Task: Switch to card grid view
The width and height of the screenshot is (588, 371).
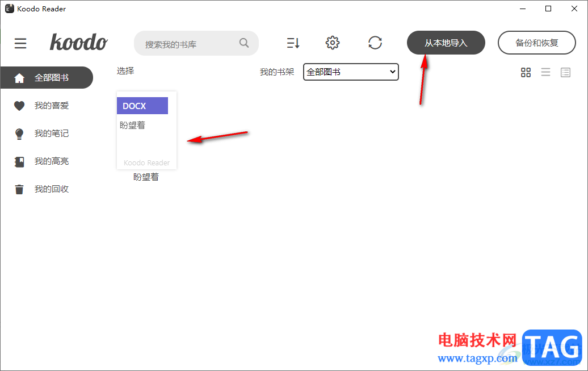Action: [x=526, y=72]
